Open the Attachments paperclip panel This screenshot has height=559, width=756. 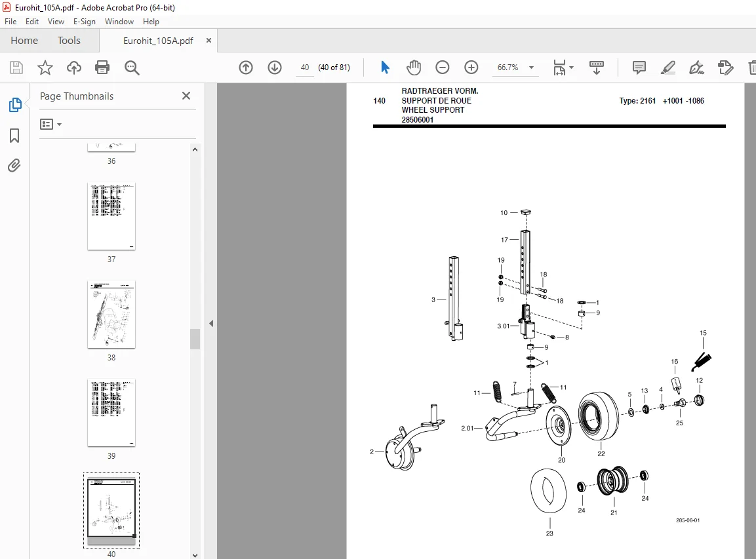coord(14,166)
